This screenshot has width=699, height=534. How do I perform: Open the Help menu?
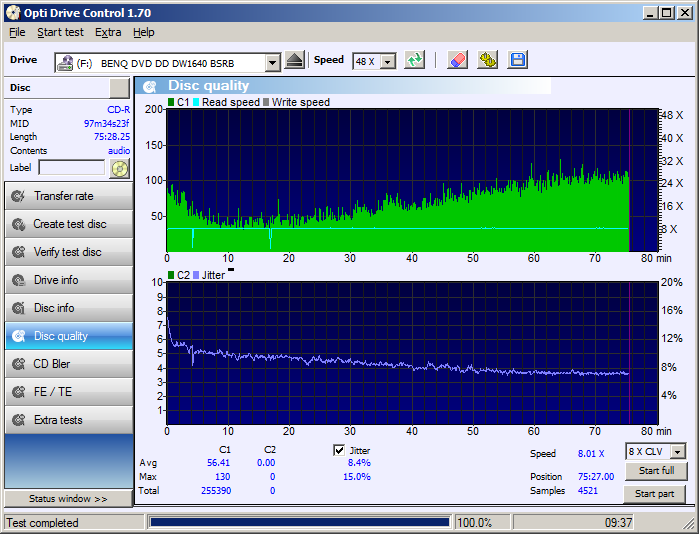click(144, 33)
